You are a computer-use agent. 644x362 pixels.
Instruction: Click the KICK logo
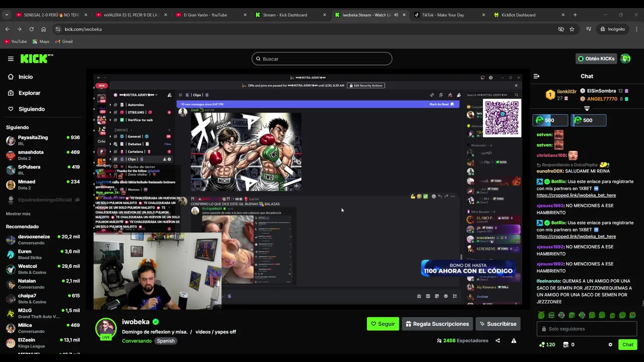(x=36, y=59)
